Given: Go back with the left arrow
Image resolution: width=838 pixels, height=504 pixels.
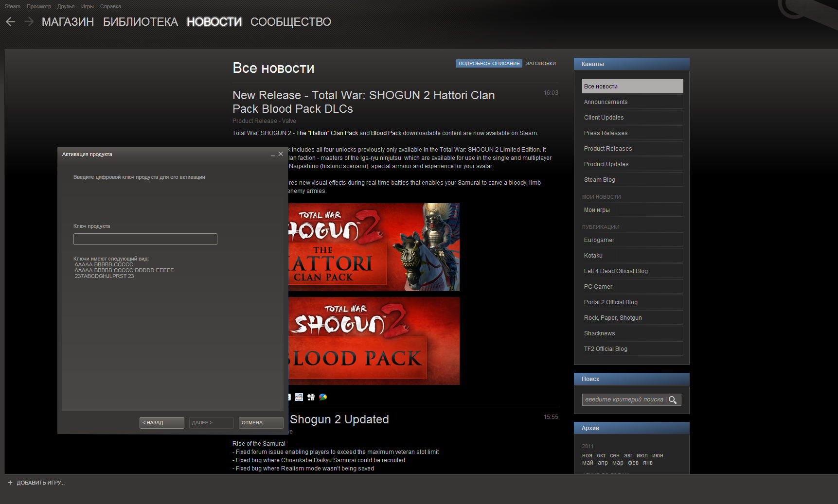Looking at the screenshot, I should coord(10,22).
